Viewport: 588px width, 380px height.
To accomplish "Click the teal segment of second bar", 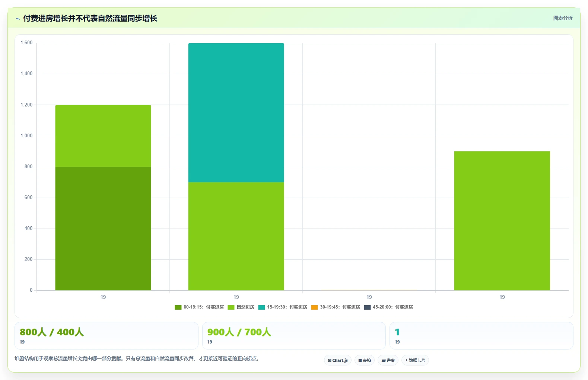I will click(x=236, y=112).
